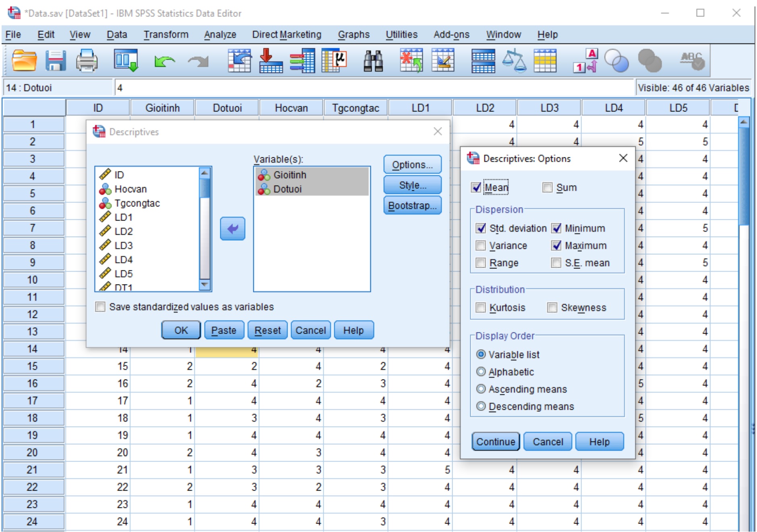The height and width of the screenshot is (532, 757).
Task: Click the Select cases icon
Action: [545, 60]
